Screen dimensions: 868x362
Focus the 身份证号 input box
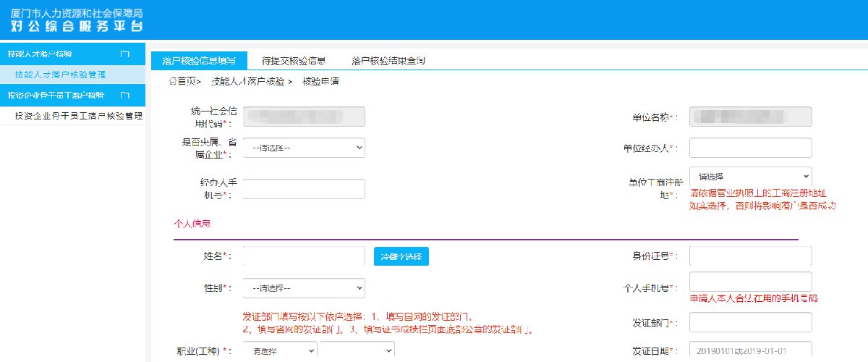(x=750, y=256)
